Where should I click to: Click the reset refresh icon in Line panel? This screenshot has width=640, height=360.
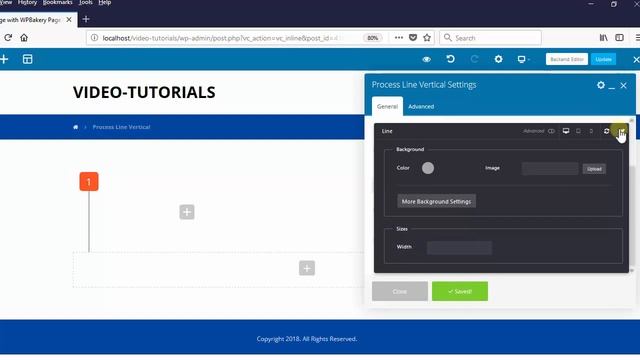[x=607, y=131]
